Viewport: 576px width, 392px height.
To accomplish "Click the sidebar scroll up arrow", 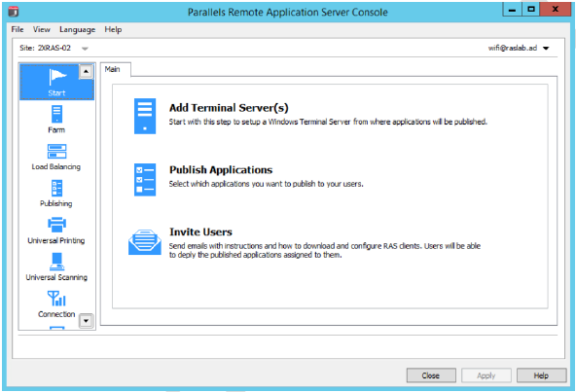I will pyautogui.click(x=86, y=71).
